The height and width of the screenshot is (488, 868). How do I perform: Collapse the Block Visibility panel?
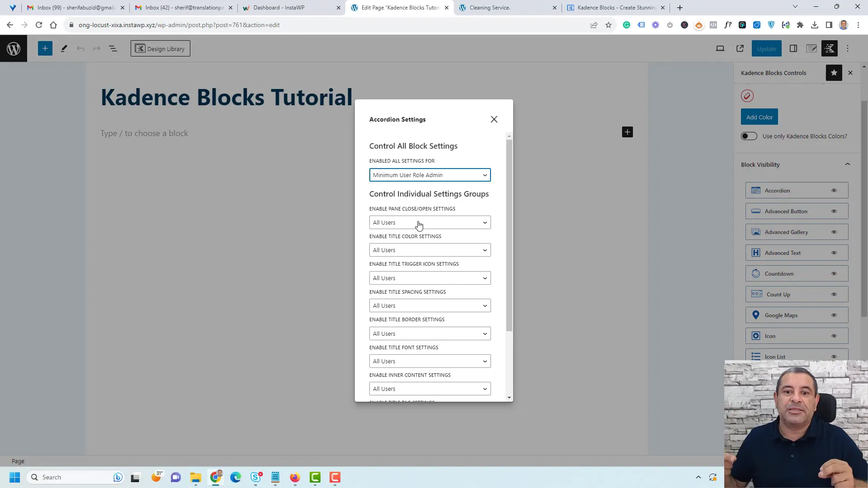click(796, 164)
